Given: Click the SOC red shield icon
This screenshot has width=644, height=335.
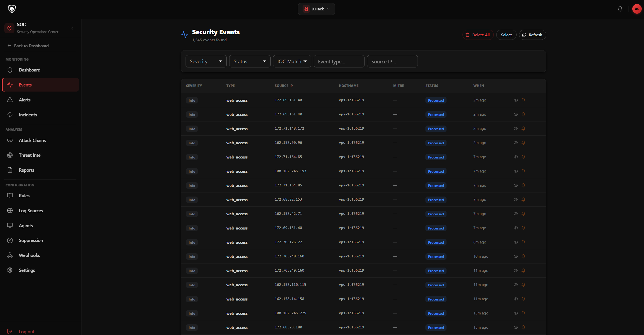Looking at the screenshot, I should tap(9, 28).
